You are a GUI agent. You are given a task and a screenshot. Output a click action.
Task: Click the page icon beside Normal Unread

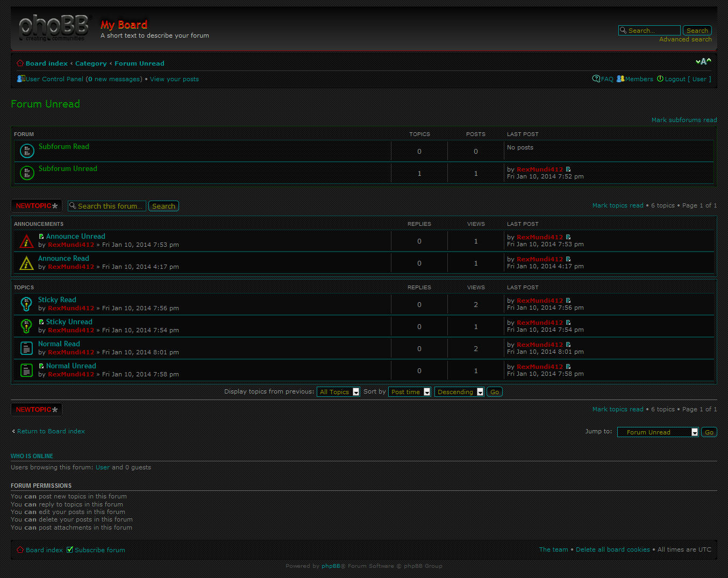click(26, 370)
